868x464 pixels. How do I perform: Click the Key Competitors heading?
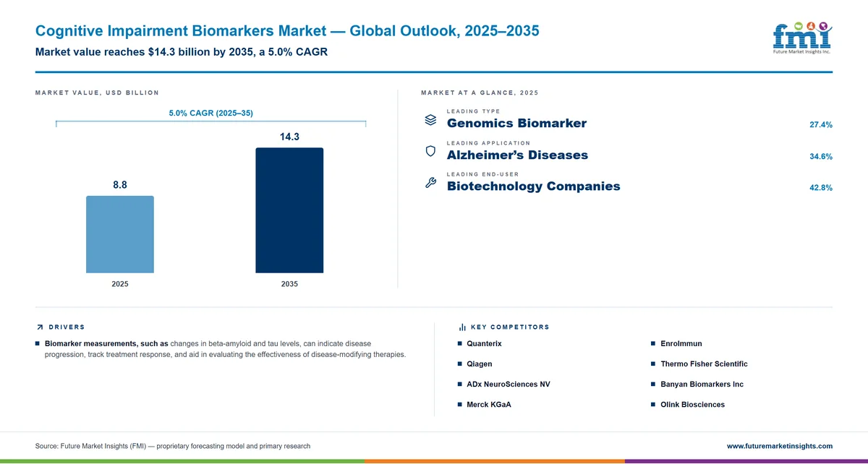510,327
